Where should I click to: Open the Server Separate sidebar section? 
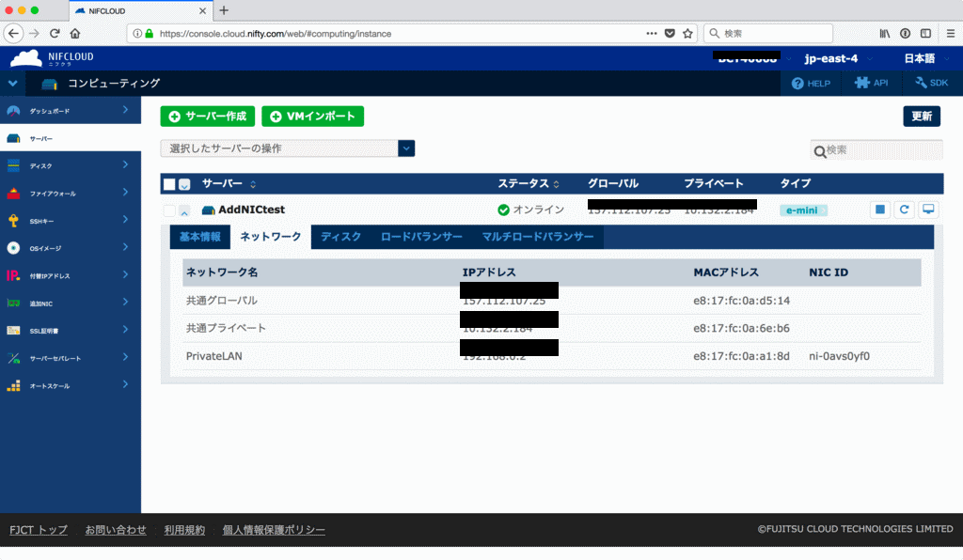coord(70,358)
